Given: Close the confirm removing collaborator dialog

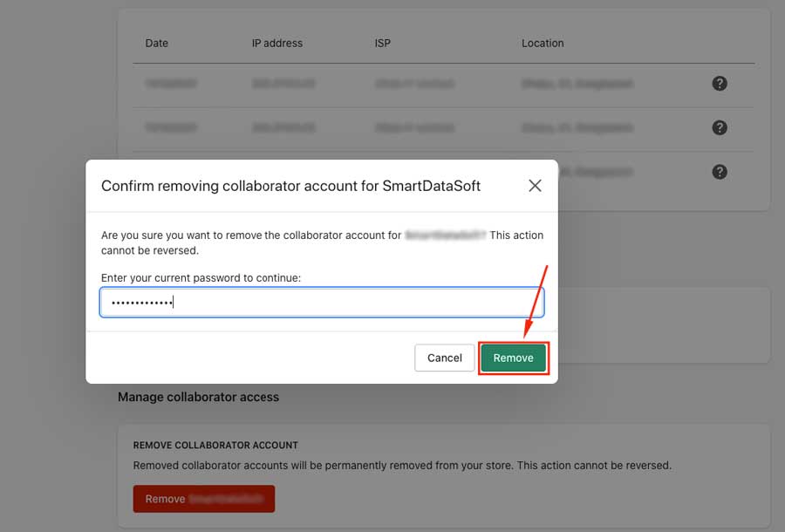Looking at the screenshot, I should [535, 186].
